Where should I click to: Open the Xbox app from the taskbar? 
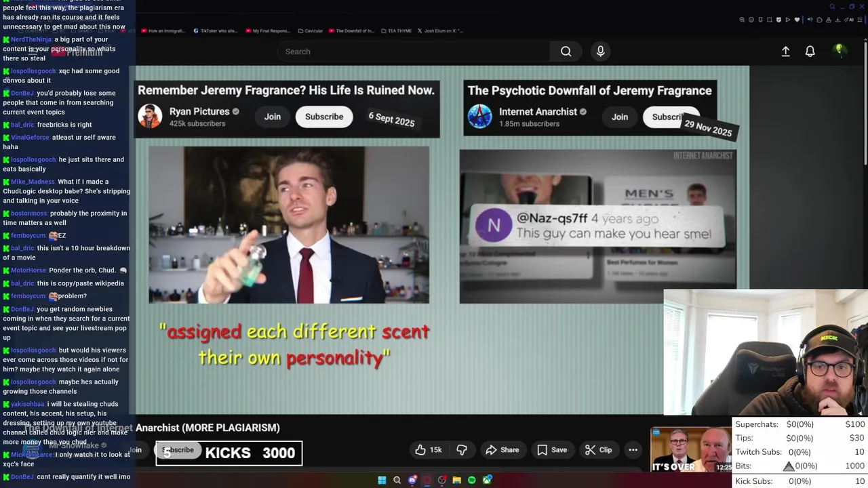click(487, 480)
